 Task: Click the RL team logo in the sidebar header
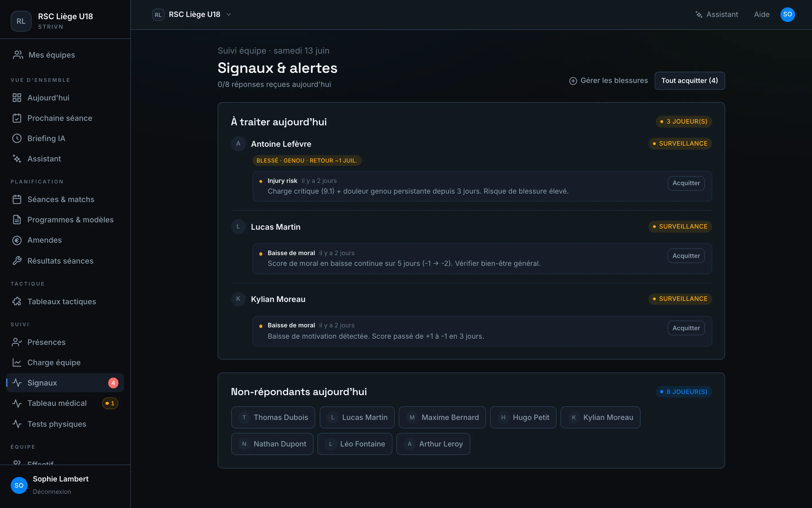tap(21, 21)
